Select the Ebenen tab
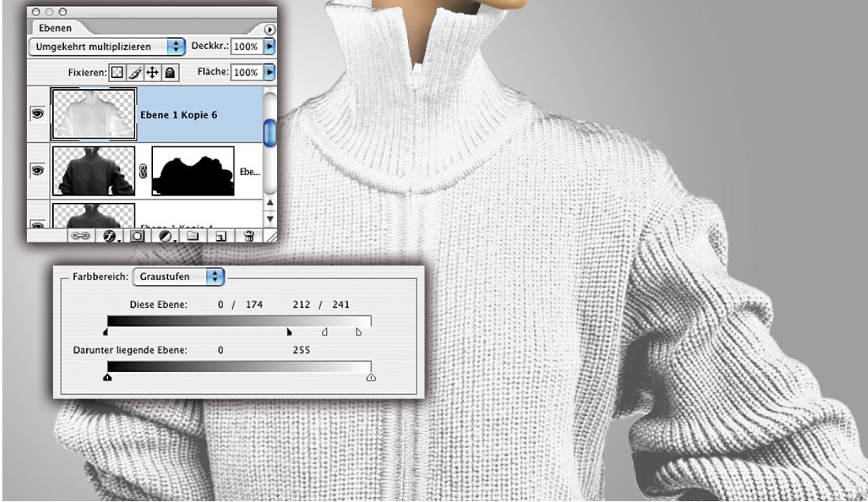Image resolution: width=868 pixels, height=502 pixels. click(56, 28)
